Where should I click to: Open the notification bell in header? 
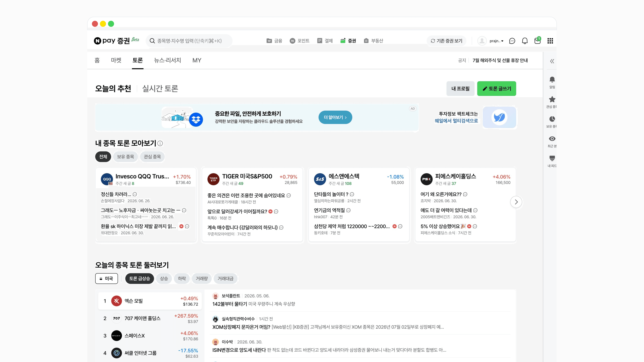tap(525, 41)
